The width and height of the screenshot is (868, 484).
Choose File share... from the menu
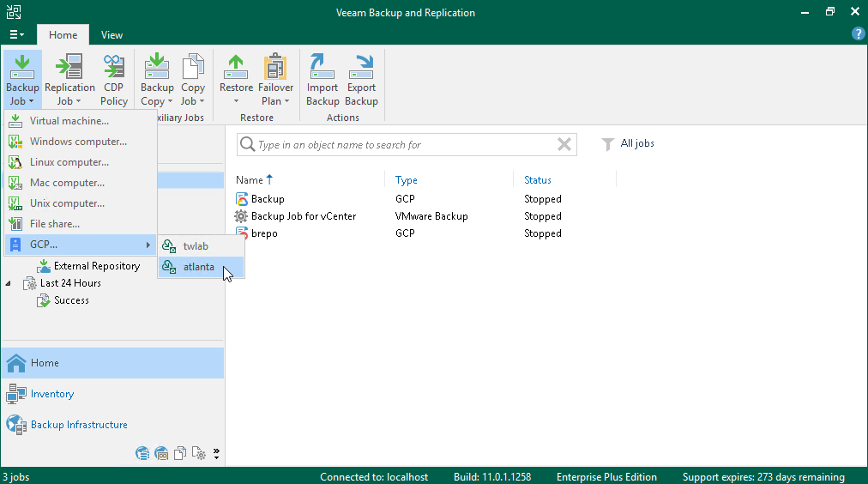(x=81, y=224)
